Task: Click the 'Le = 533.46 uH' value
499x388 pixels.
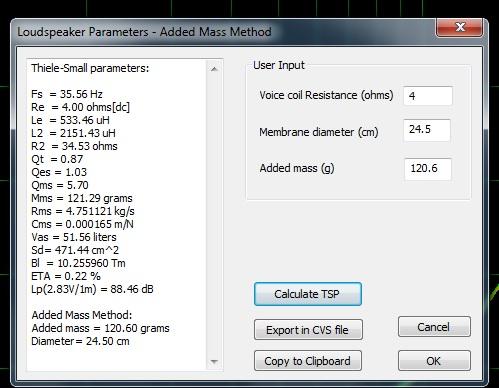Action: 70,120
